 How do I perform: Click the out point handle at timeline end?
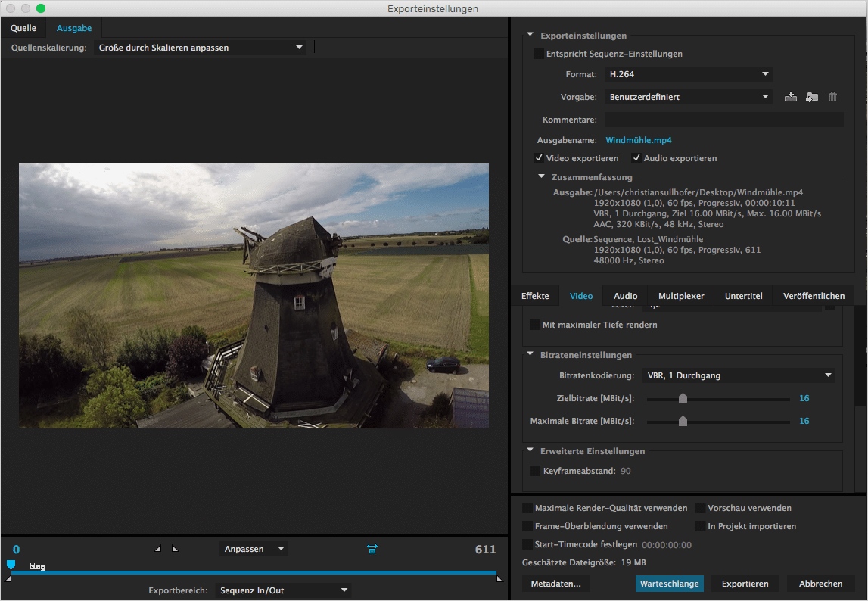[499, 579]
